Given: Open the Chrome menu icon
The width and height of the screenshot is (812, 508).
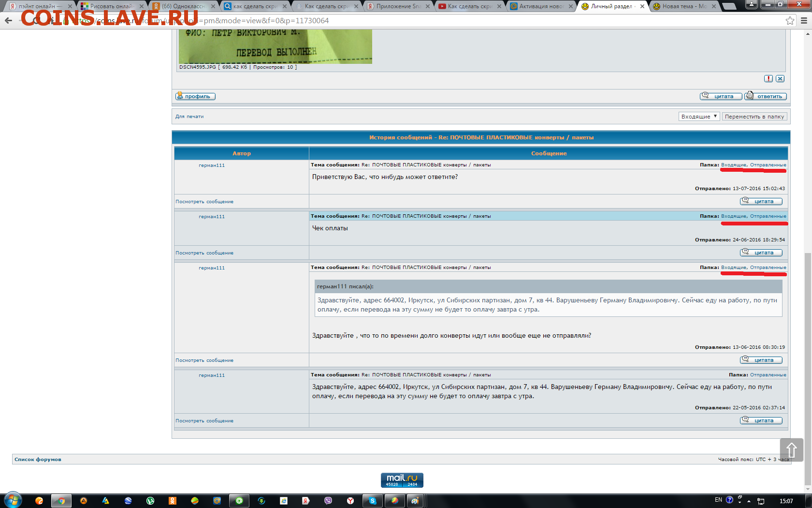Looking at the screenshot, I should pyautogui.click(x=804, y=20).
